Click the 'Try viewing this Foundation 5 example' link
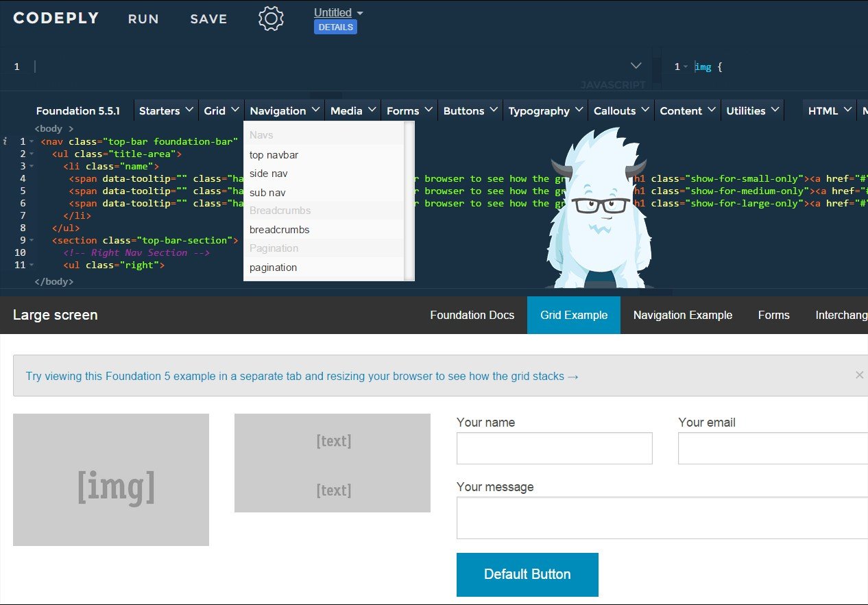This screenshot has height=605, width=868. (x=302, y=376)
